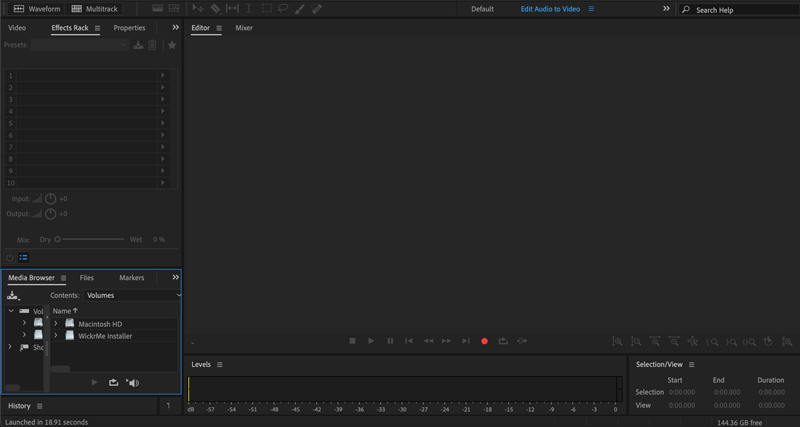Click the transport Pause button
The image size is (800, 427).
tap(390, 341)
